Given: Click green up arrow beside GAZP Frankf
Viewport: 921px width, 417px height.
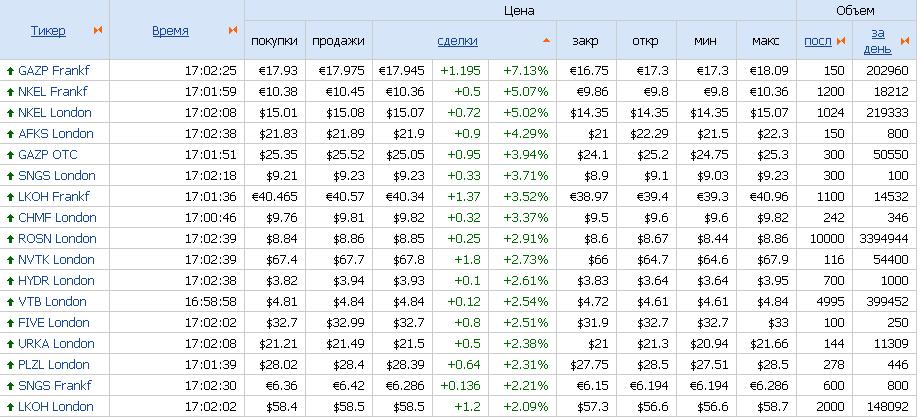Looking at the screenshot, I should [x=10, y=70].
